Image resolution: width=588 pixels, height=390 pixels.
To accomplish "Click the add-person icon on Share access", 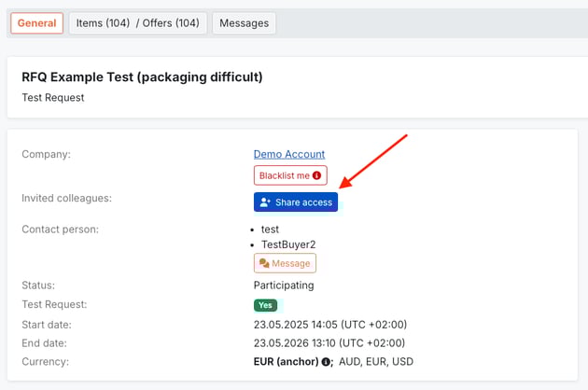I will click(x=266, y=202).
